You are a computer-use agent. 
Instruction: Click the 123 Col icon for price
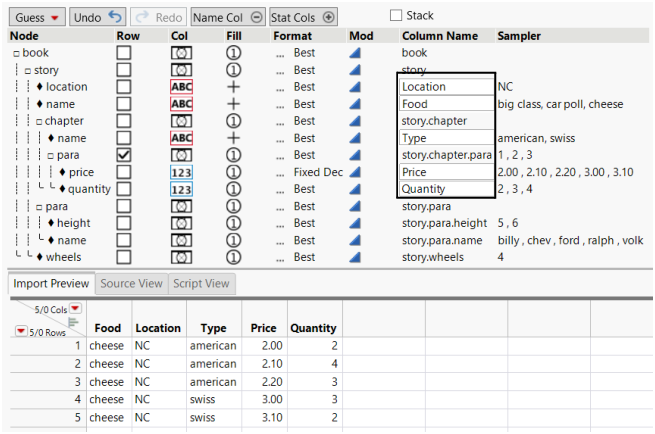coord(181,172)
